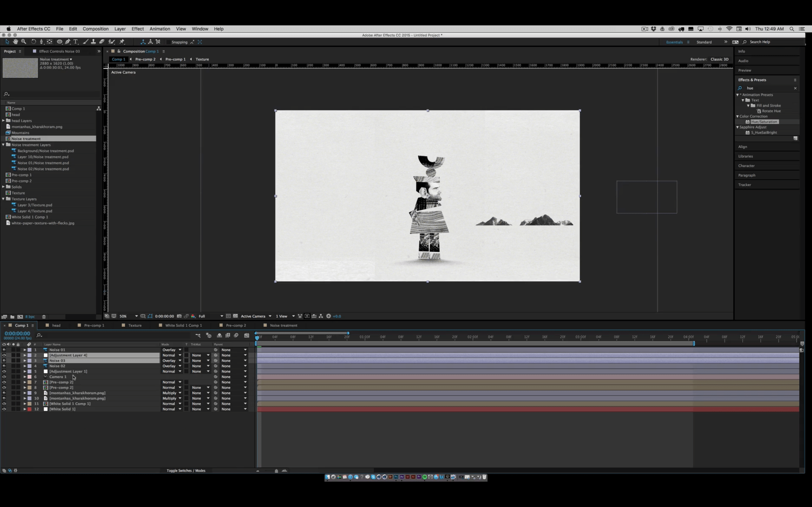Open the Animation menu
This screenshot has width=812, height=507.
(160, 29)
